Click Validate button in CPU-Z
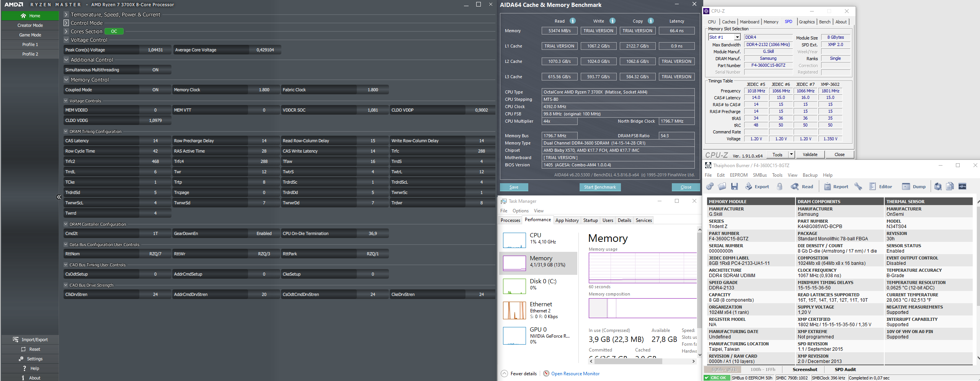Image resolution: width=980 pixels, height=381 pixels. [x=810, y=154]
